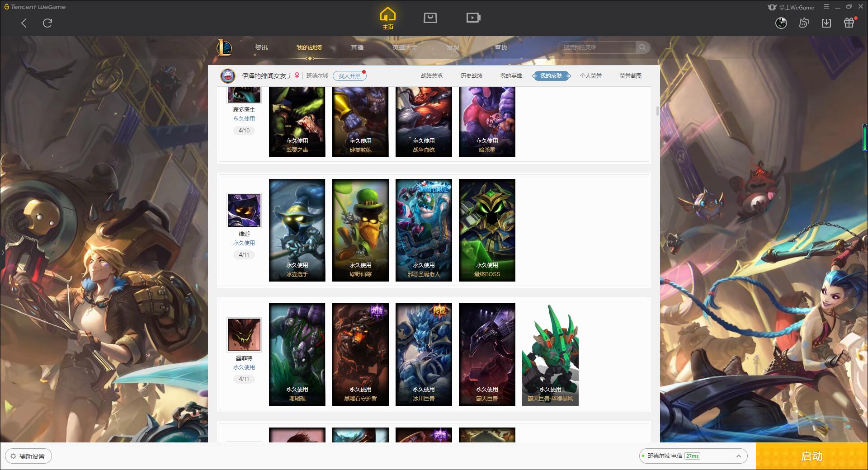This screenshot has width=868, height=470.
Task: Switch to the 发现 tab
Action: [453, 47]
